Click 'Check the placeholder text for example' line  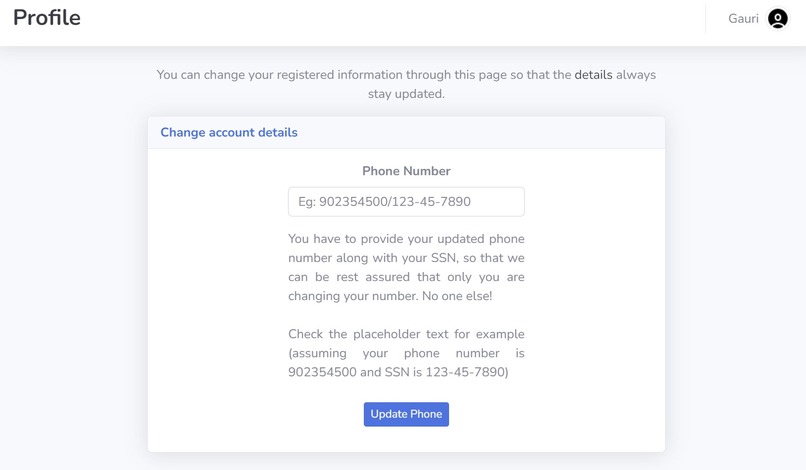coord(406,334)
